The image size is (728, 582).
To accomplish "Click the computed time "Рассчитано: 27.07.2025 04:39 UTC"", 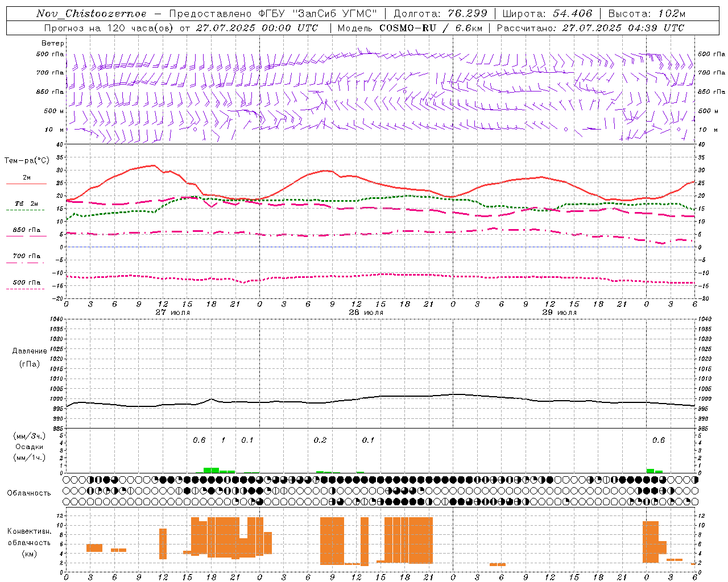I will 590,28.
